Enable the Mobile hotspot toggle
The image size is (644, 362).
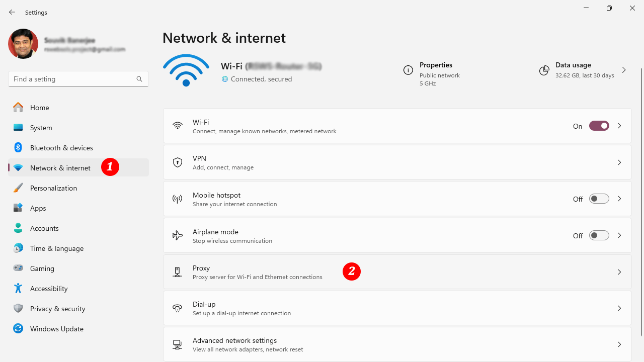(x=599, y=199)
